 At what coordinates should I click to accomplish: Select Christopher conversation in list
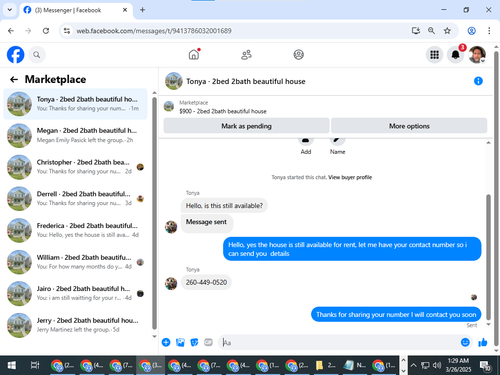(x=75, y=167)
